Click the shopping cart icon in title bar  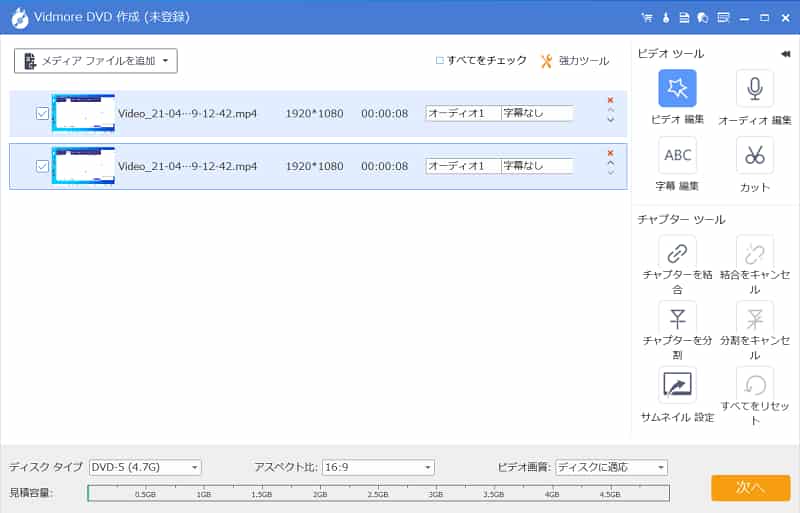click(647, 18)
